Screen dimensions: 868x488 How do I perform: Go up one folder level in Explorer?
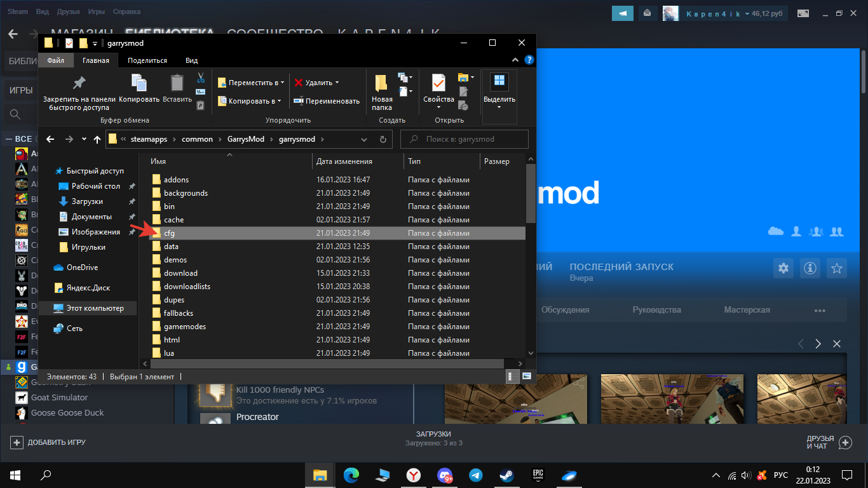[97, 139]
